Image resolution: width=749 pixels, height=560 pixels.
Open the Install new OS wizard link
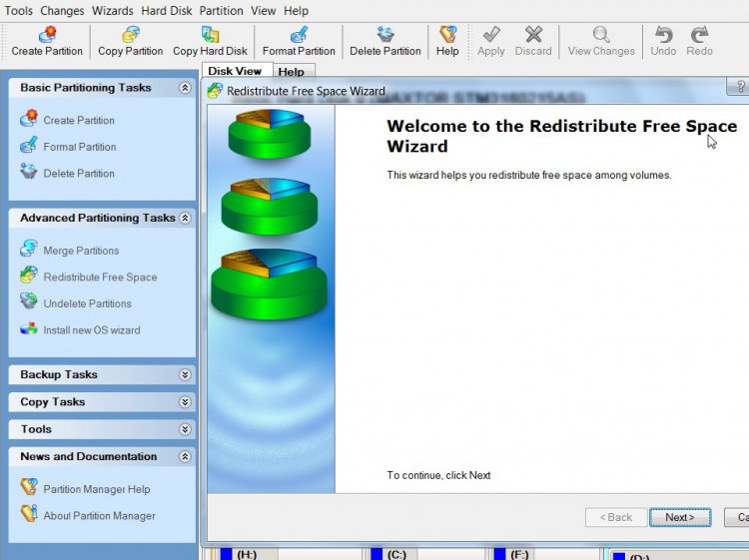tap(92, 330)
